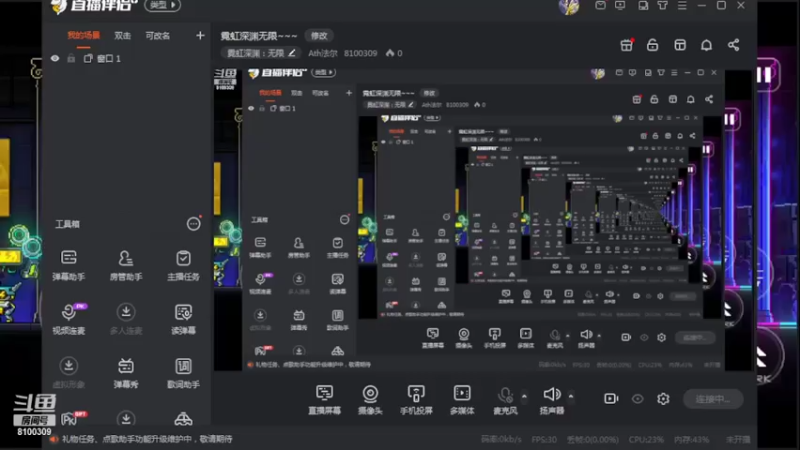The width and height of the screenshot is (800, 450).
Task: Click the stream preview canvas
Action: point(484,220)
